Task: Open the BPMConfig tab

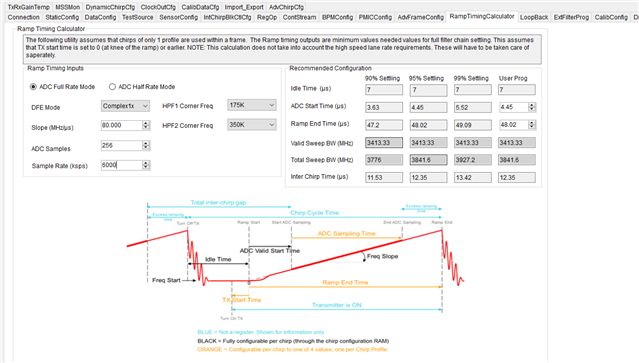Action: pyautogui.click(x=337, y=17)
